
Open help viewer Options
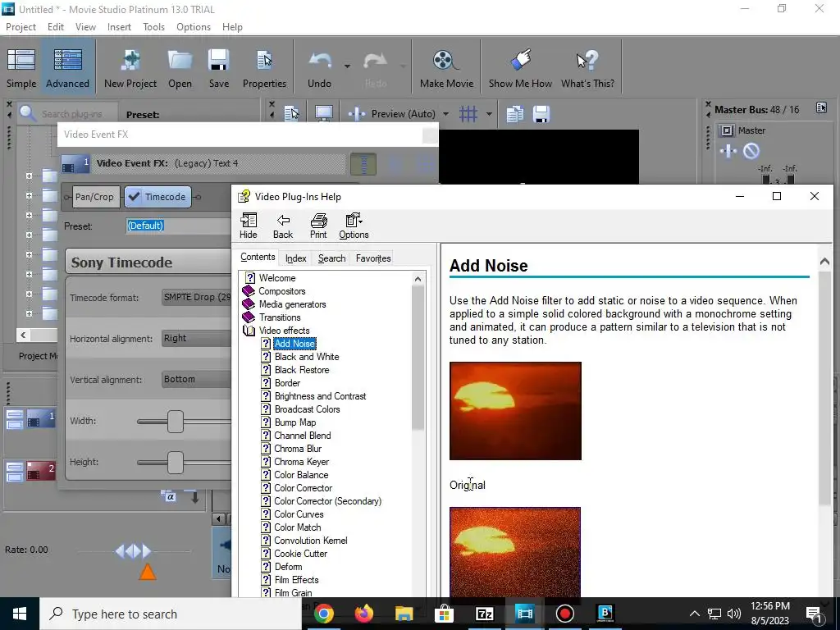(354, 226)
